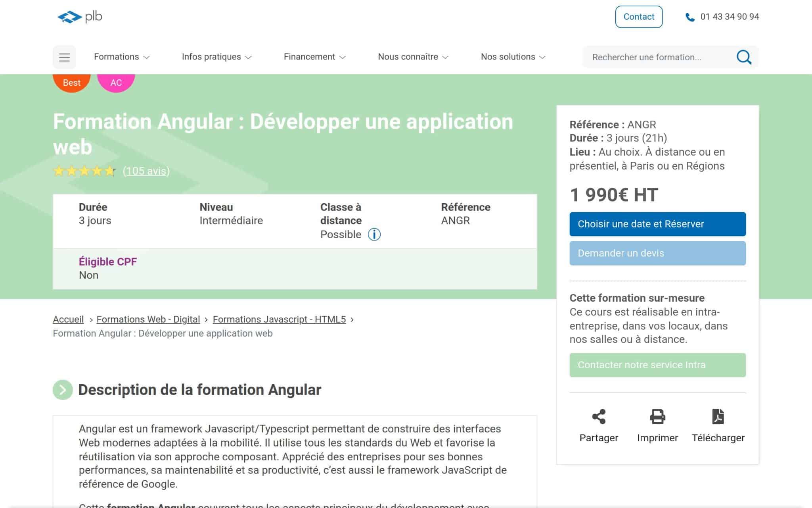Click the Description de la formation Angular heading
The image size is (812, 508).
(x=200, y=390)
